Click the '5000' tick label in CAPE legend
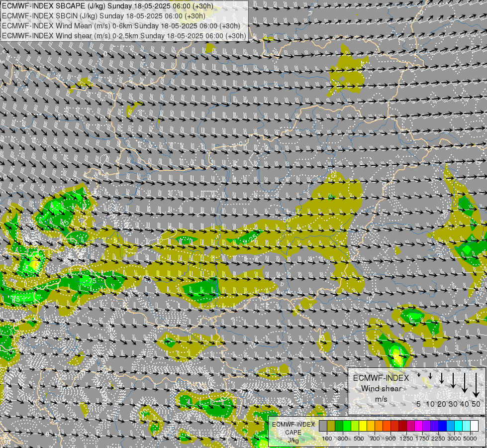Screen dimensions: 487x448 [x=470, y=439]
